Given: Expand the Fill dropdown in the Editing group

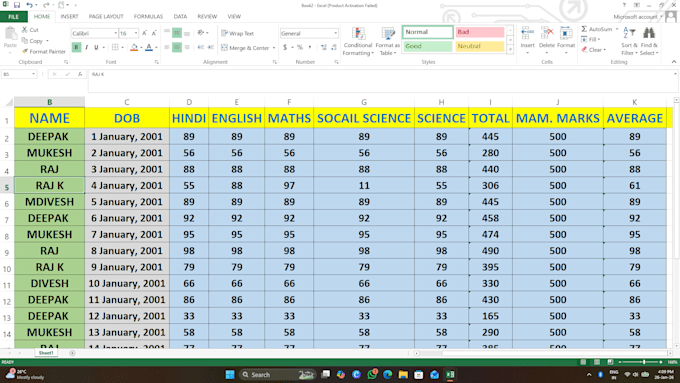Looking at the screenshot, I should click(599, 39).
